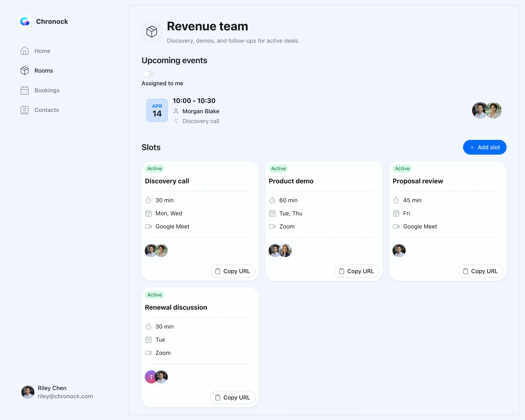Copy URL for Discovery call slot
Screen dimensions: 525x420
233,271
